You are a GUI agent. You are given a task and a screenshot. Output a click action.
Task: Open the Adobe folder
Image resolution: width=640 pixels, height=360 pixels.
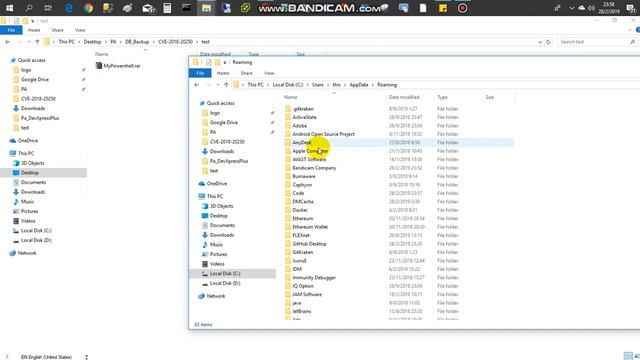(300, 126)
